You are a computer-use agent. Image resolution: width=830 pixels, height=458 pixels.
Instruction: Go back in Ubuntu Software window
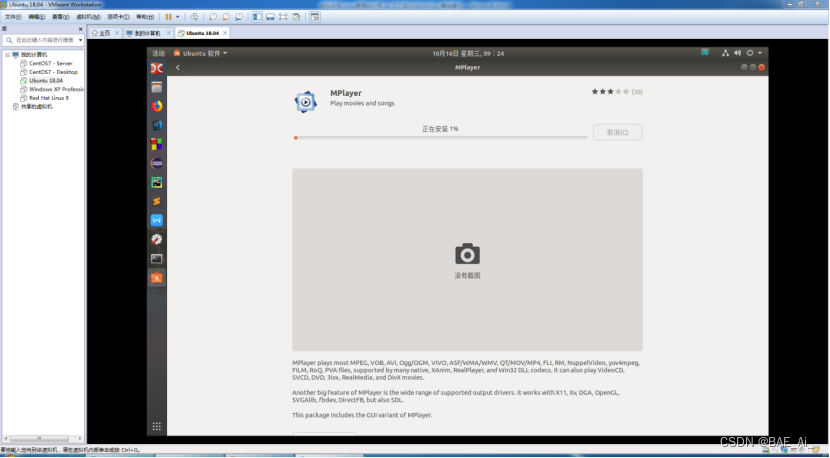coord(178,67)
